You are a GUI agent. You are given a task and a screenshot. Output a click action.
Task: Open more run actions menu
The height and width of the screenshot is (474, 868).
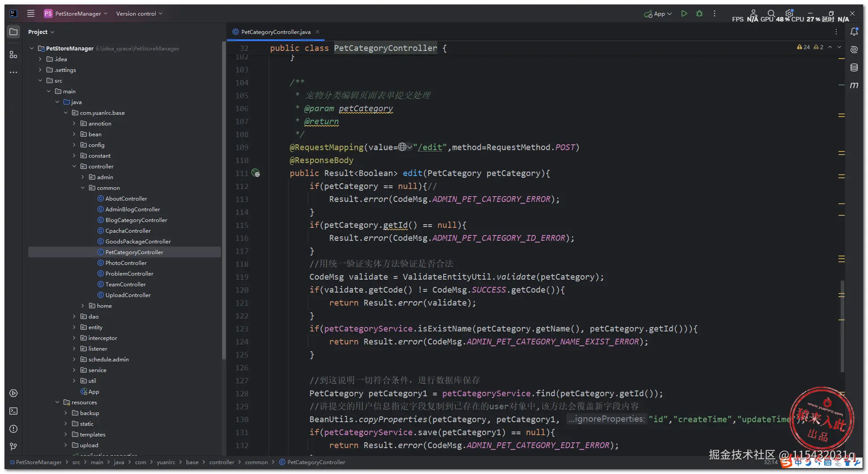[715, 13]
